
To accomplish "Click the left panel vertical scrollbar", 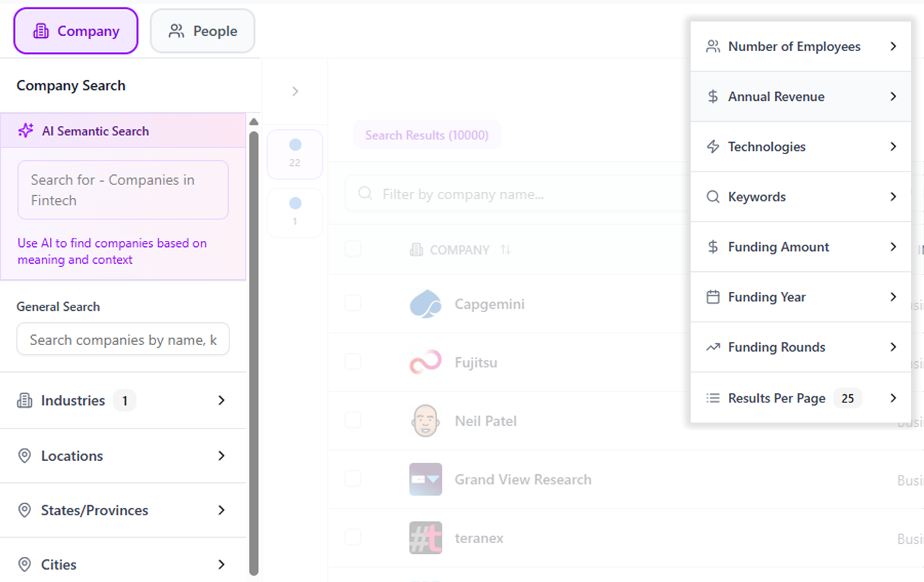I will point(254,350).
